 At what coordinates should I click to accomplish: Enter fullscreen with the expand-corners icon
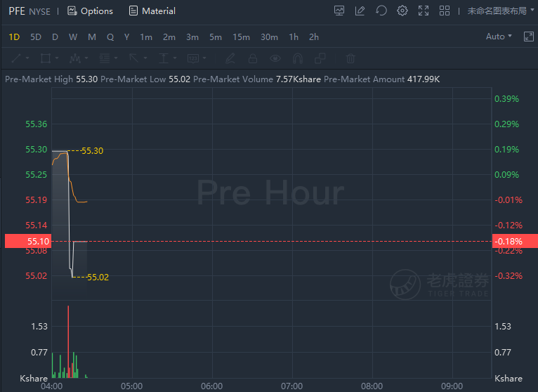[x=424, y=11]
